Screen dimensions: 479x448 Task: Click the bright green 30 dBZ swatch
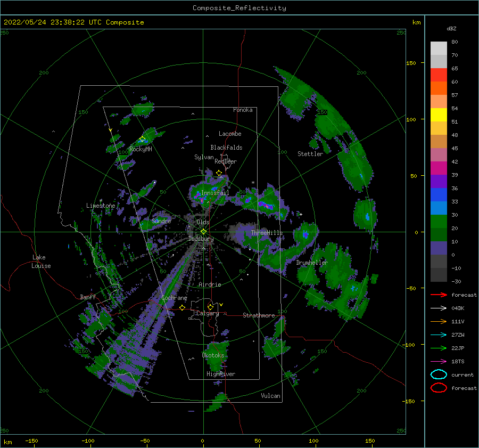pos(439,222)
